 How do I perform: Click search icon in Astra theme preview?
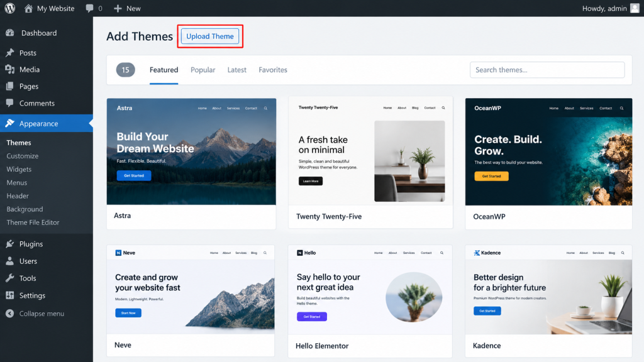[266, 108]
